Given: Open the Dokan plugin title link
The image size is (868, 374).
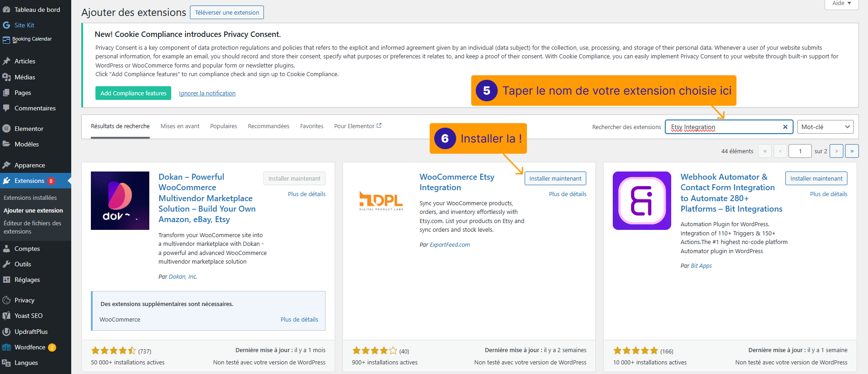Looking at the screenshot, I should (207, 198).
